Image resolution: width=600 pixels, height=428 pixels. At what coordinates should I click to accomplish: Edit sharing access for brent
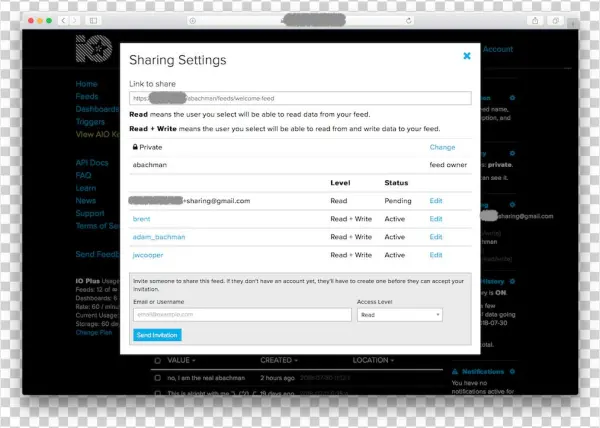click(436, 219)
